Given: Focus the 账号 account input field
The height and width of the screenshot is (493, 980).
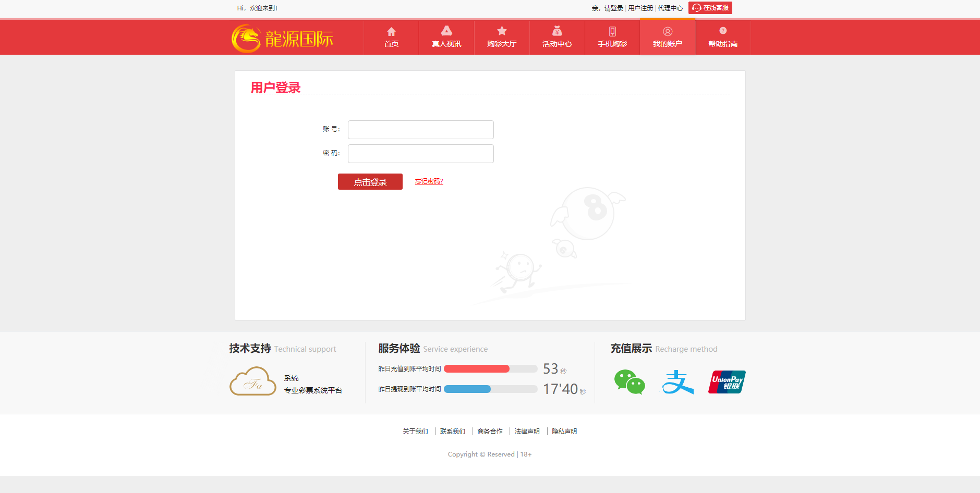Looking at the screenshot, I should pyautogui.click(x=420, y=130).
